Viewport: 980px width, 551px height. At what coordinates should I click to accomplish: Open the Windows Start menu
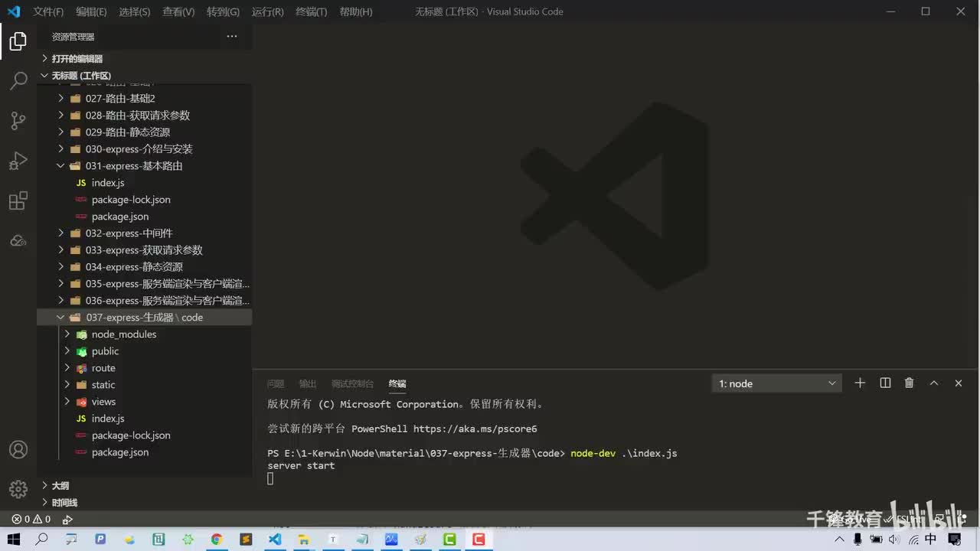pos(14,540)
